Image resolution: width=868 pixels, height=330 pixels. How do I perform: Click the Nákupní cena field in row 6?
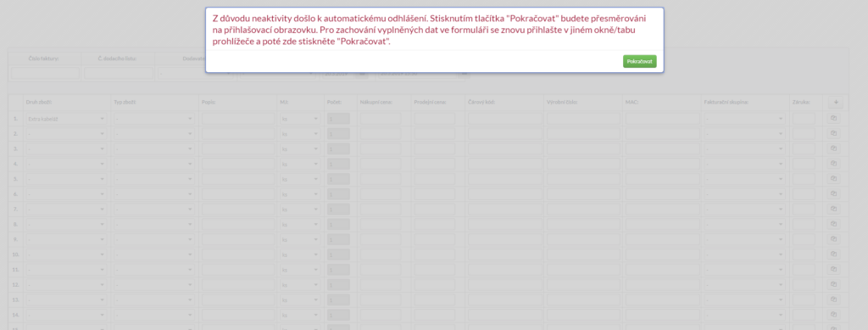pos(381,193)
